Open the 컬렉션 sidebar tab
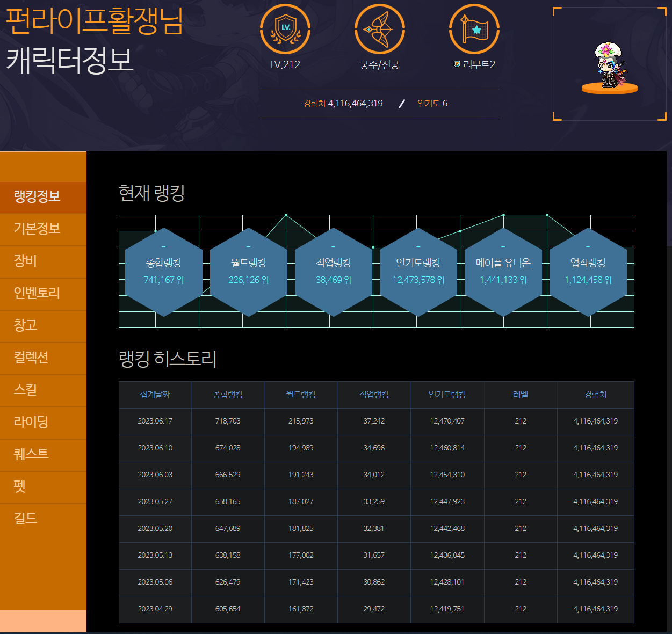 pos(43,359)
